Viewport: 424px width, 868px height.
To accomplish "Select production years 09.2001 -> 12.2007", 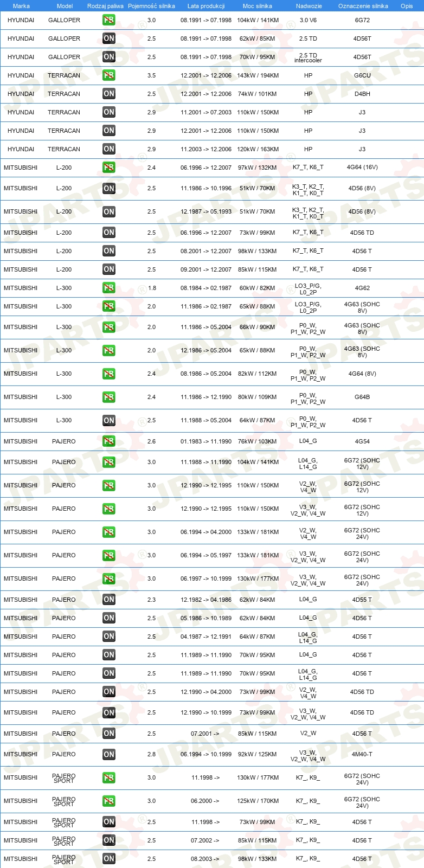I will click(x=206, y=269).
